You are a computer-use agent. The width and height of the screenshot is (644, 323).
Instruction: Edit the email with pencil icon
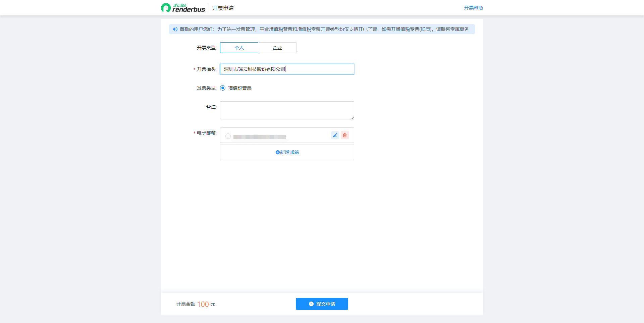(x=335, y=135)
